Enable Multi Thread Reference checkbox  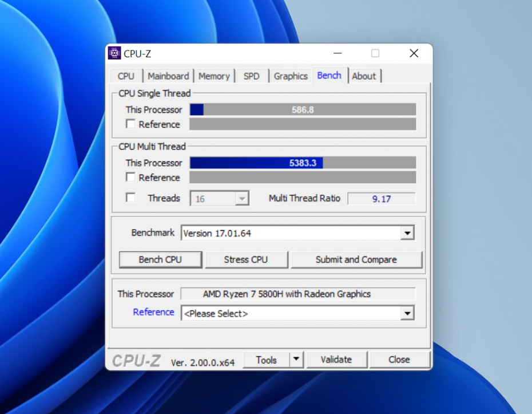tap(131, 178)
